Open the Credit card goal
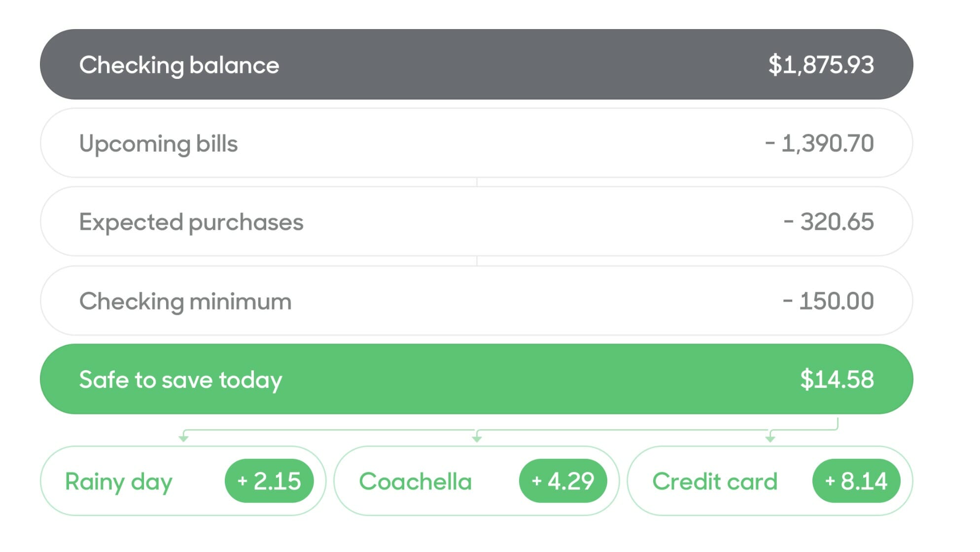980x552 pixels. (770, 481)
